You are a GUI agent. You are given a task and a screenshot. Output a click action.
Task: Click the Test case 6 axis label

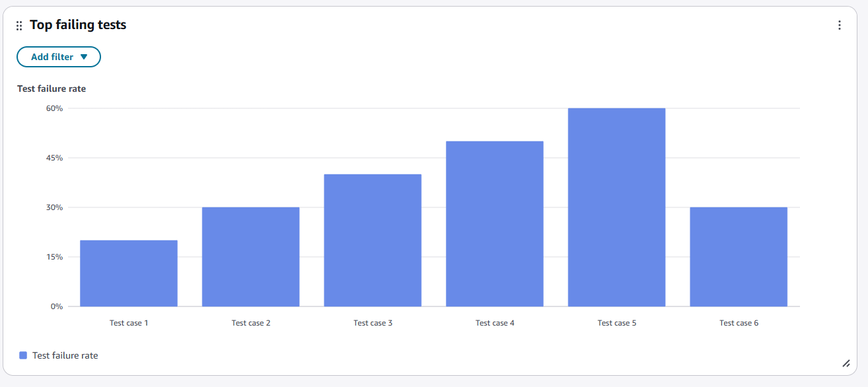[x=739, y=323]
